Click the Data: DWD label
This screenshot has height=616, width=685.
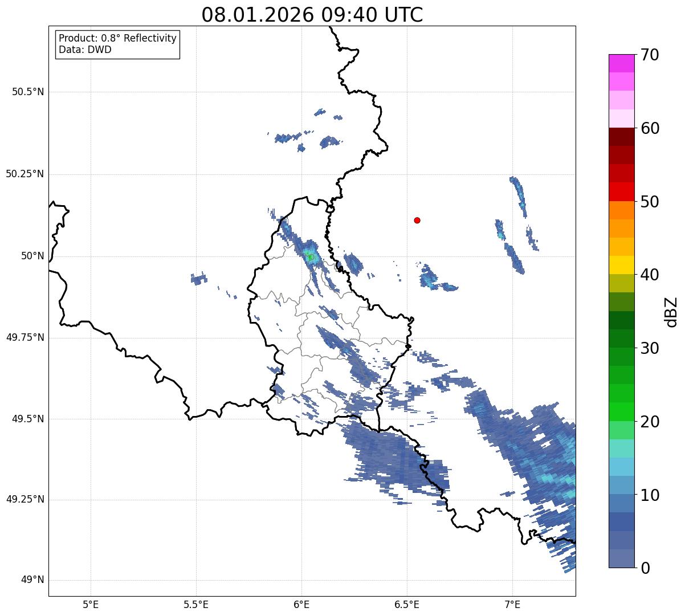pyautogui.click(x=85, y=50)
